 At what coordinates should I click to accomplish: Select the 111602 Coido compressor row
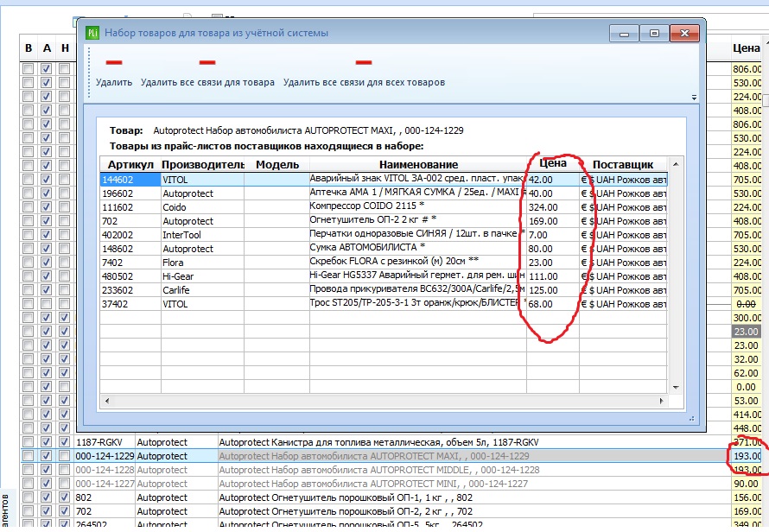[384, 207]
